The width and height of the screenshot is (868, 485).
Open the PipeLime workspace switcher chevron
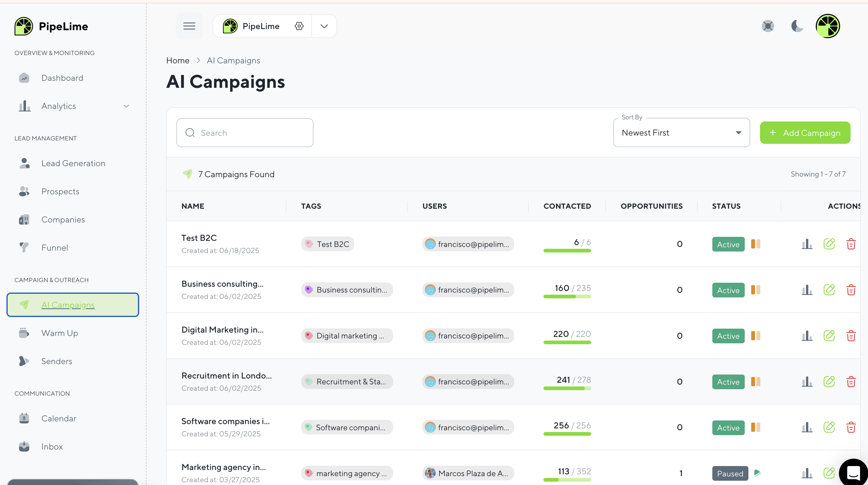point(324,26)
